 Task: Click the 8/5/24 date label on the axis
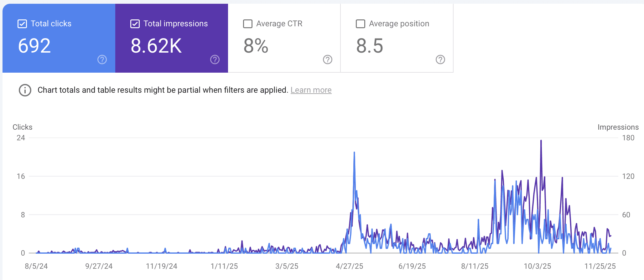[x=36, y=266]
